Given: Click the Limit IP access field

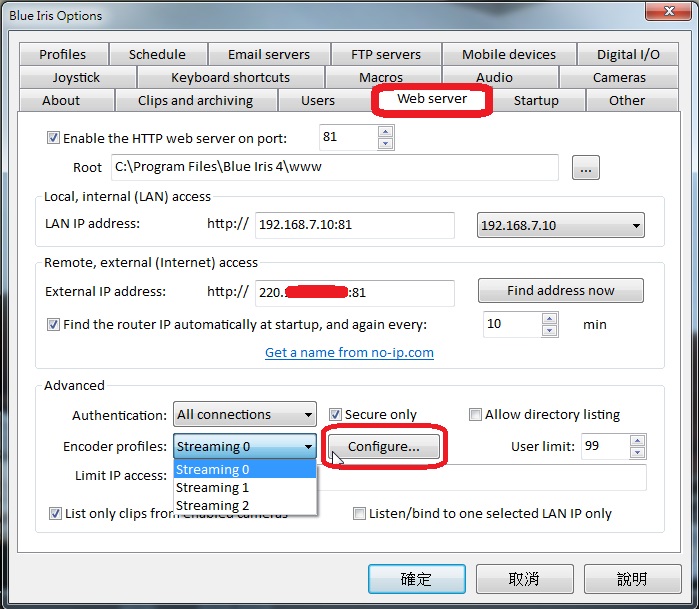Looking at the screenshot, I should pos(481,477).
